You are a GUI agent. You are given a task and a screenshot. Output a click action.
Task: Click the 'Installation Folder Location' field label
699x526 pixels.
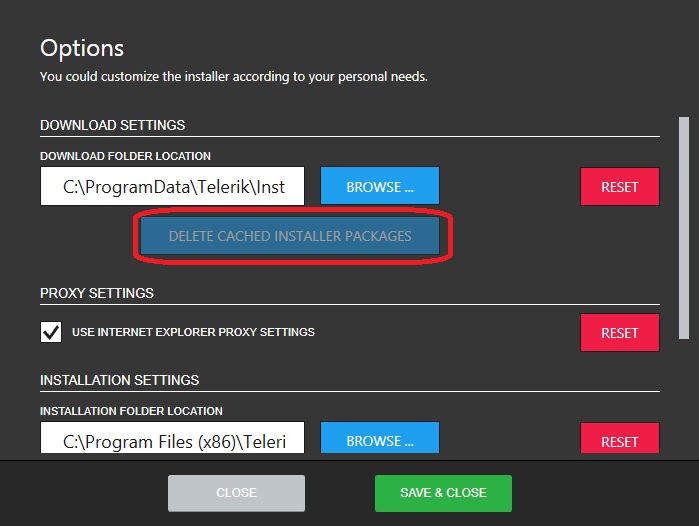(131, 411)
